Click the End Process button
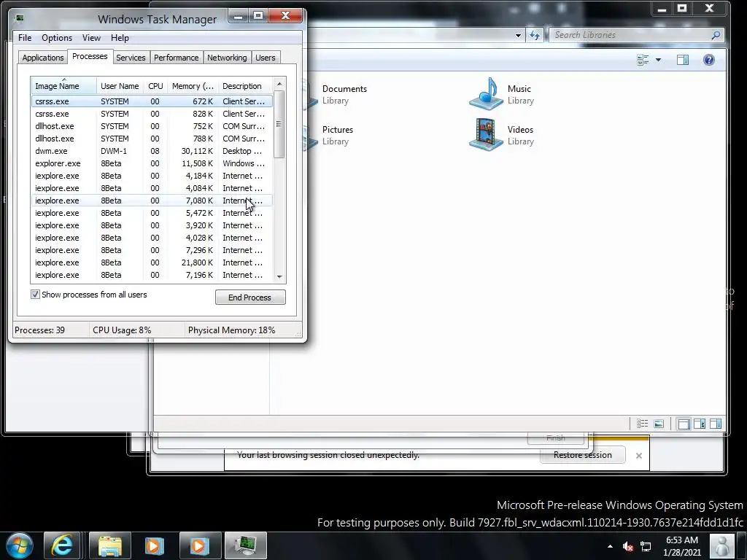This screenshot has height=560, width=747. tap(250, 297)
